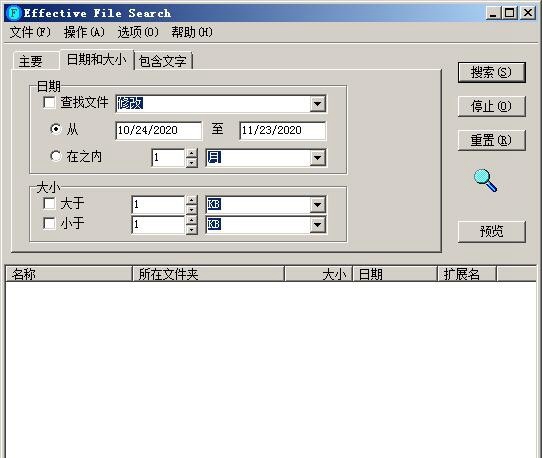This screenshot has height=458, width=542.
Task: Switch to the 包含文字 tab
Action: 163,62
